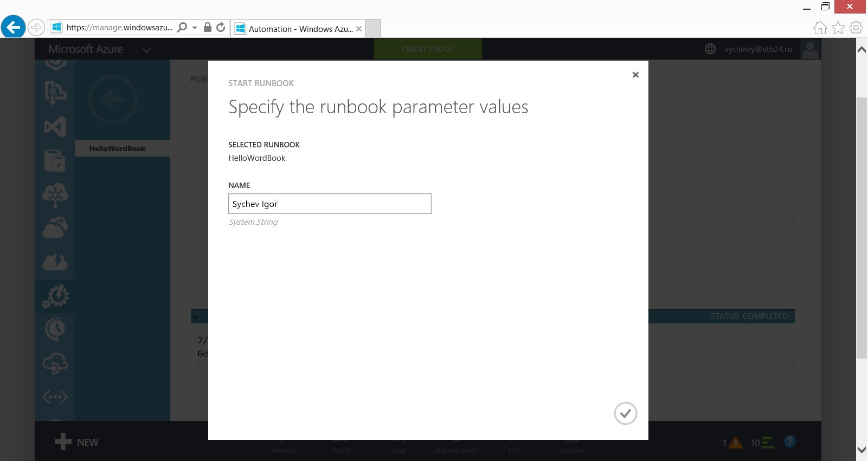Refresh the page in address bar
The height and width of the screenshot is (461, 868).
[221, 27]
